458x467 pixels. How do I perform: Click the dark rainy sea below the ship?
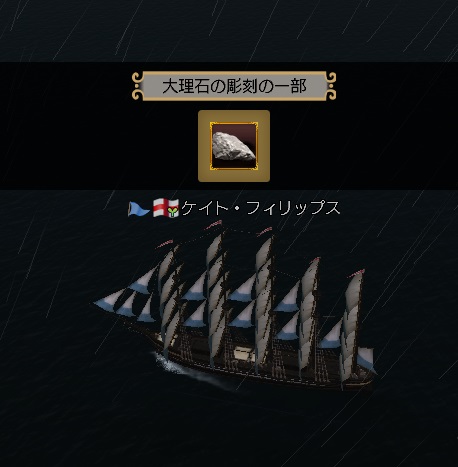(x=229, y=430)
